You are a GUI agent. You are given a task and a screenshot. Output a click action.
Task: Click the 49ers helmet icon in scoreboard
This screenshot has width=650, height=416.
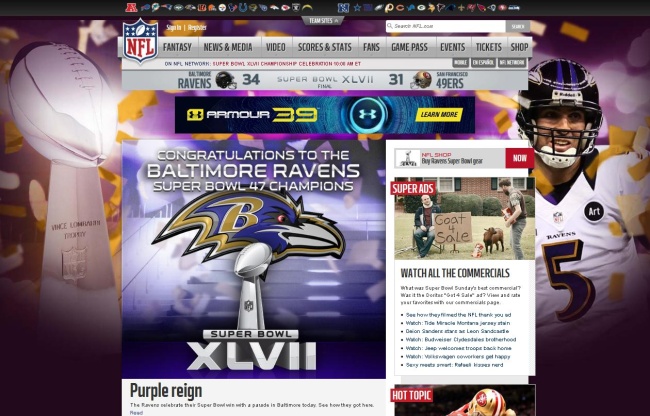(x=422, y=80)
